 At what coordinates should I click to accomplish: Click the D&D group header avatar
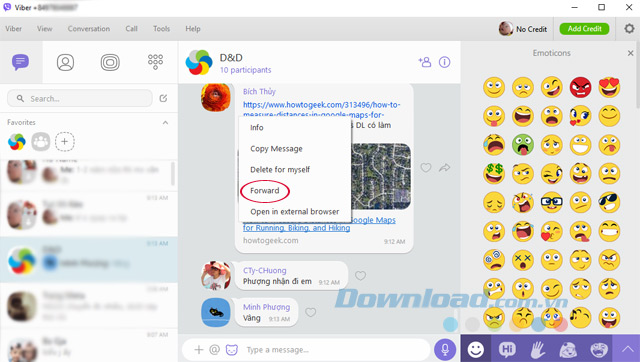click(199, 62)
